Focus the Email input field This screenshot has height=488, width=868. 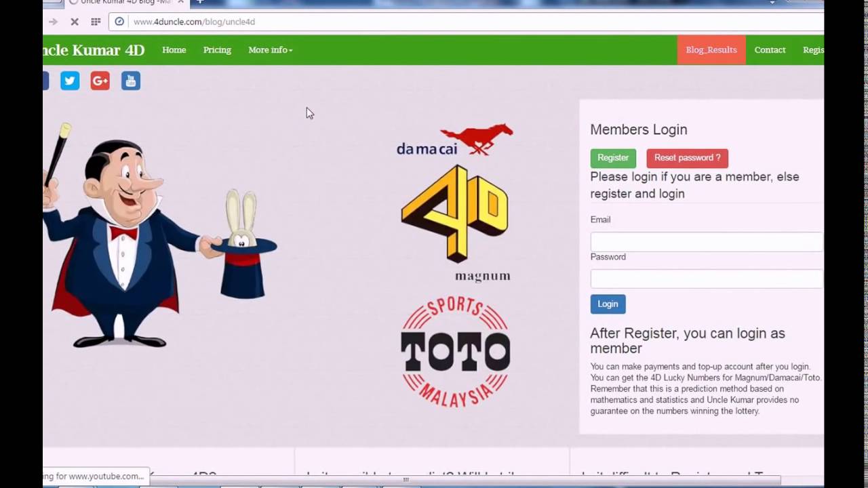[707, 242]
